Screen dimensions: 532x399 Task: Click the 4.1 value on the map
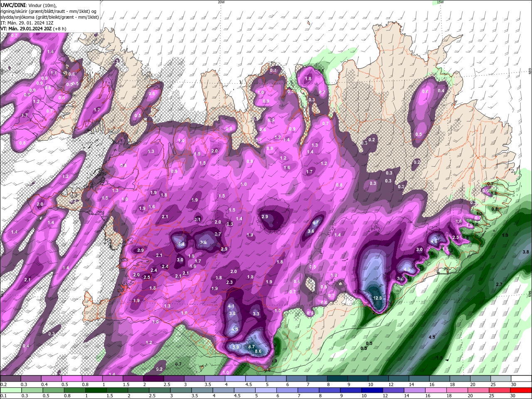232,306
